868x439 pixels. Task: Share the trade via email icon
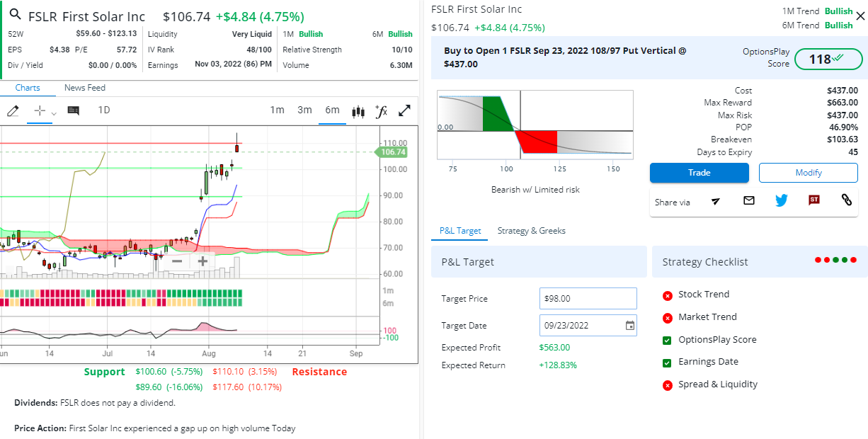click(749, 200)
